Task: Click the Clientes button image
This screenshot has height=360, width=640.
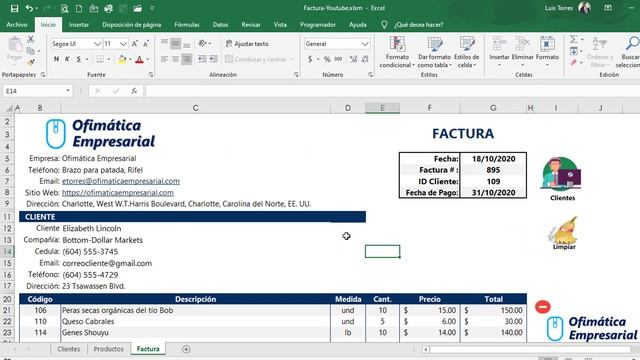Action: click(x=562, y=179)
